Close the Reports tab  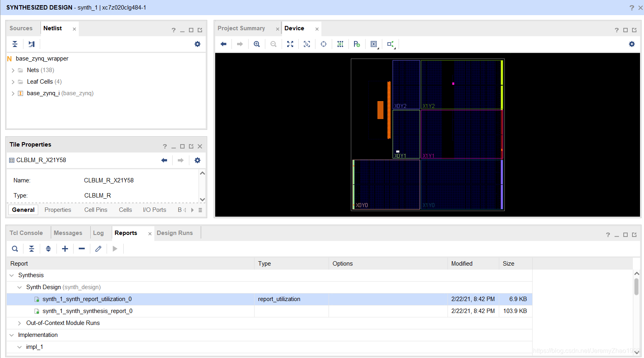click(x=150, y=234)
